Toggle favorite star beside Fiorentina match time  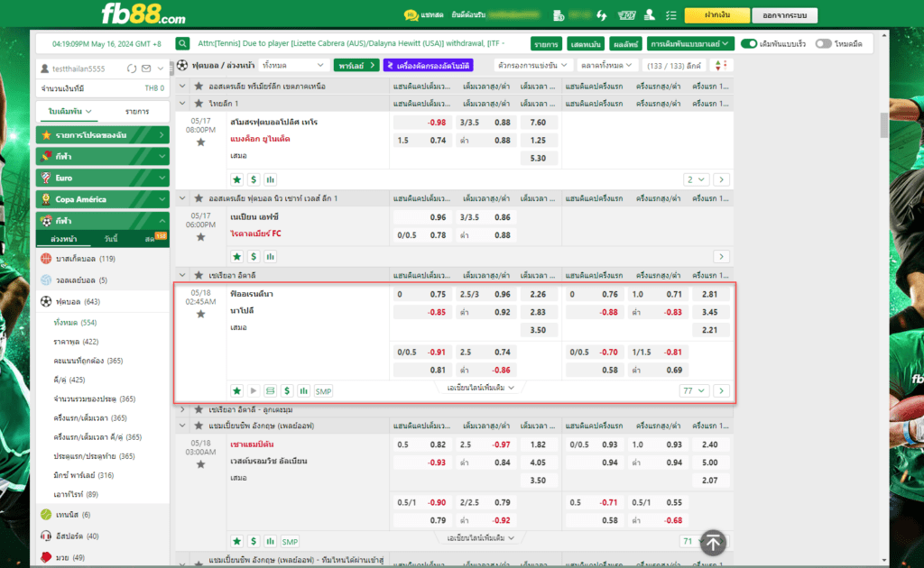click(x=201, y=314)
